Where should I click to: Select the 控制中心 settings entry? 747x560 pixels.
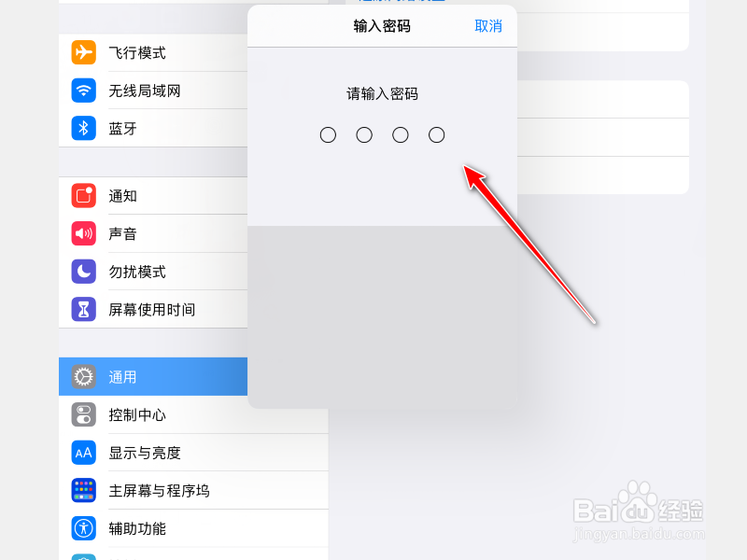(x=193, y=414)
